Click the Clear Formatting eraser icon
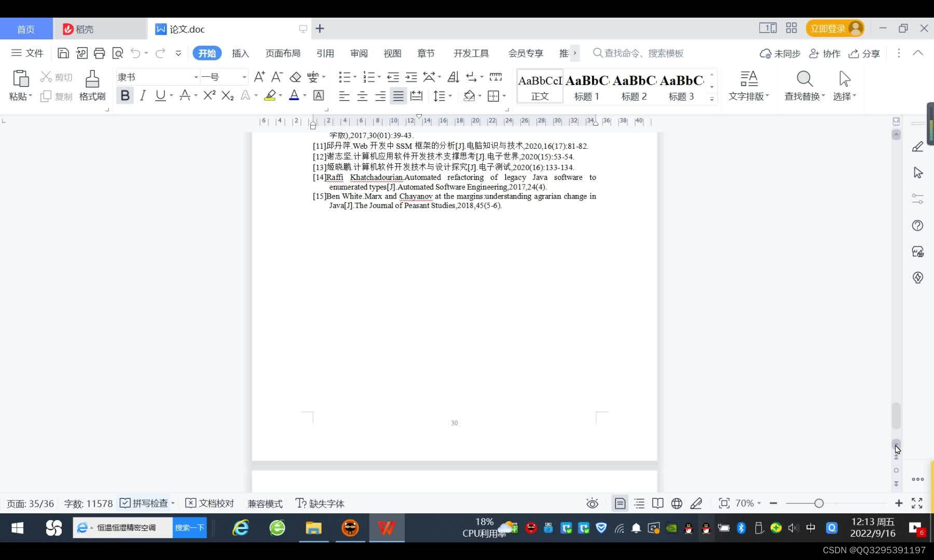The height and width of the screenshot is (560, 934). pos(295,77)
